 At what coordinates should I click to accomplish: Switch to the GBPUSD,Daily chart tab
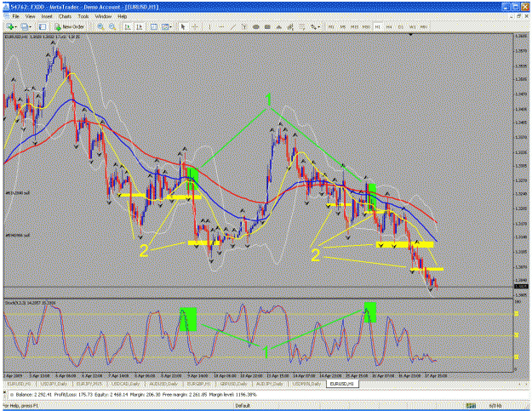tap(234, 384)
